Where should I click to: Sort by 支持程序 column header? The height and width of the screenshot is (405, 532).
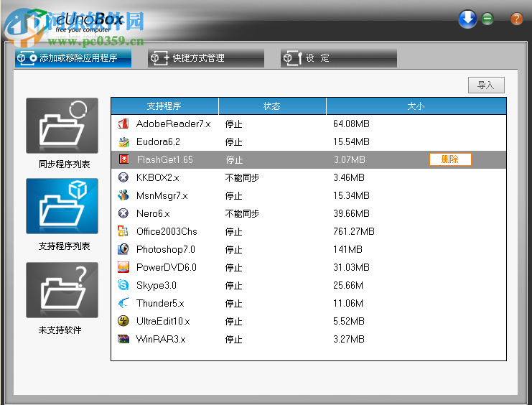point(164,106)
